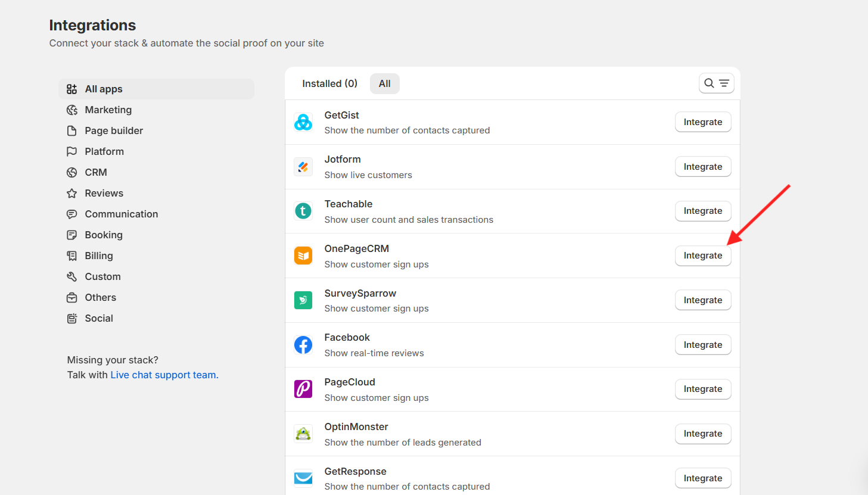Click the Booking form icon
This screenshot has width=868, height=495.
[x=72, y=235]
